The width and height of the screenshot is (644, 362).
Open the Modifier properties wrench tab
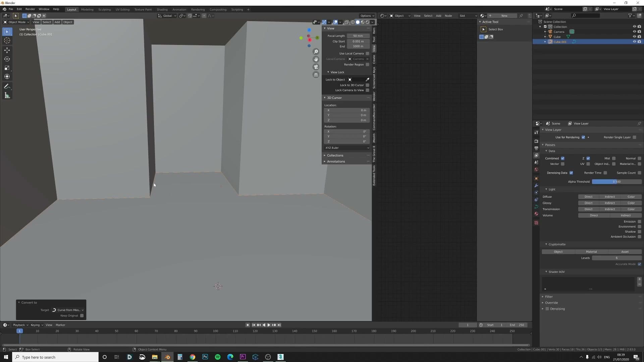point(536,186)
